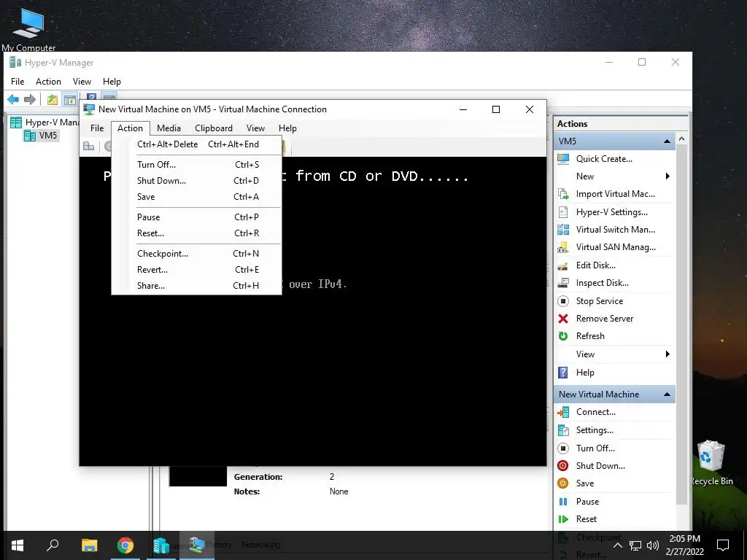
Task: Click the Inspect Disk icon
Action: point(563,283)
